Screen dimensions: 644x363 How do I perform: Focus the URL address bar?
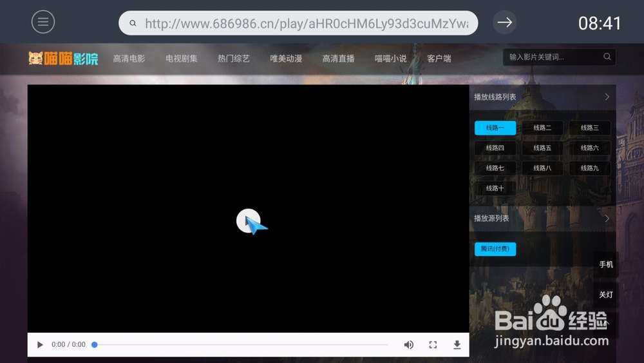tap(298, 23)
